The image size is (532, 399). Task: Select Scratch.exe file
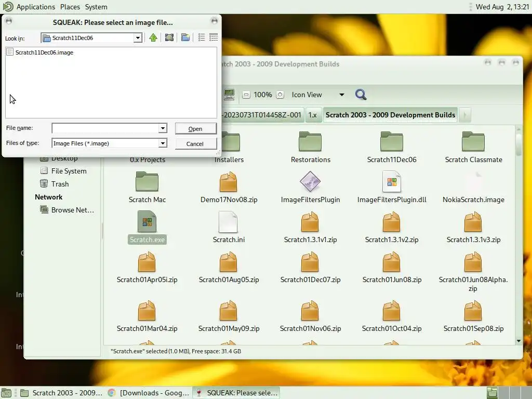click(x=147, y=228)
